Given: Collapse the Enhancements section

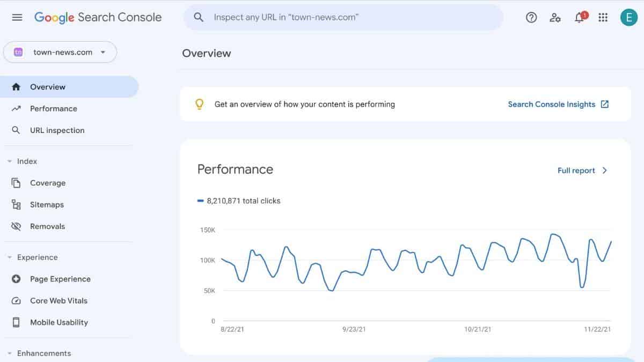Looking at the screenshot, I should click(10, 353).
